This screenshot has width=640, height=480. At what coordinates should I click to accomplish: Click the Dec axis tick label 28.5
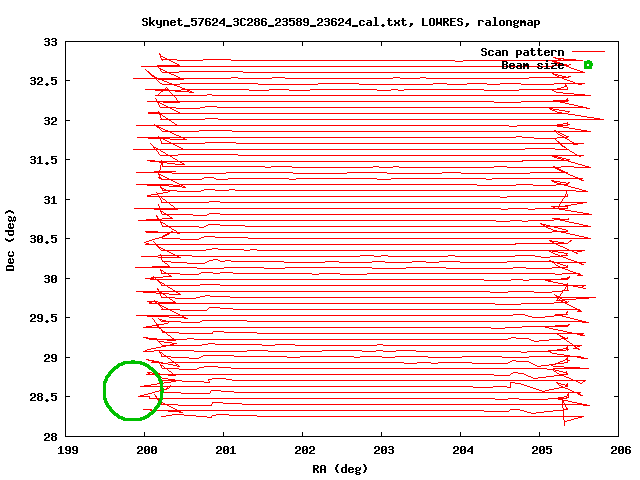44,397
